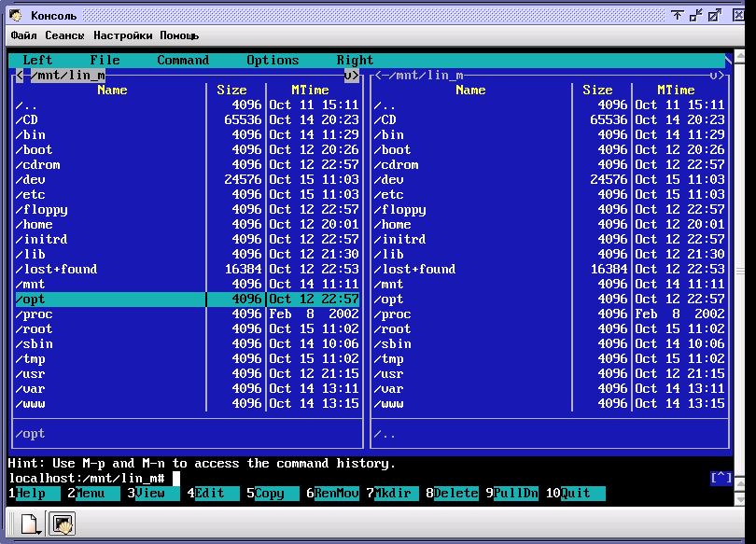Sort left panel by Name column header

[x=112, y=91]
